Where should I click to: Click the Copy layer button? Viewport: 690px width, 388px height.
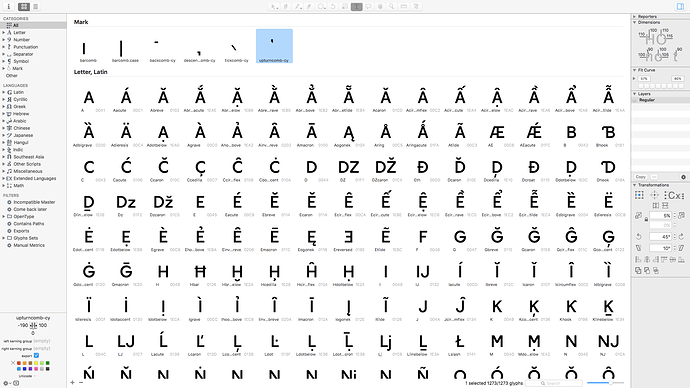click(x=641, y=177)
